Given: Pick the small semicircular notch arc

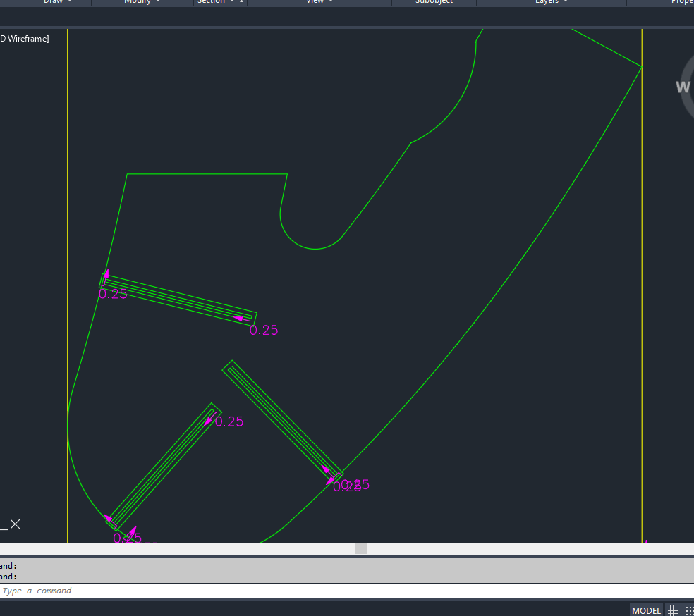Looking at the screenshot, I should point(309,244).
